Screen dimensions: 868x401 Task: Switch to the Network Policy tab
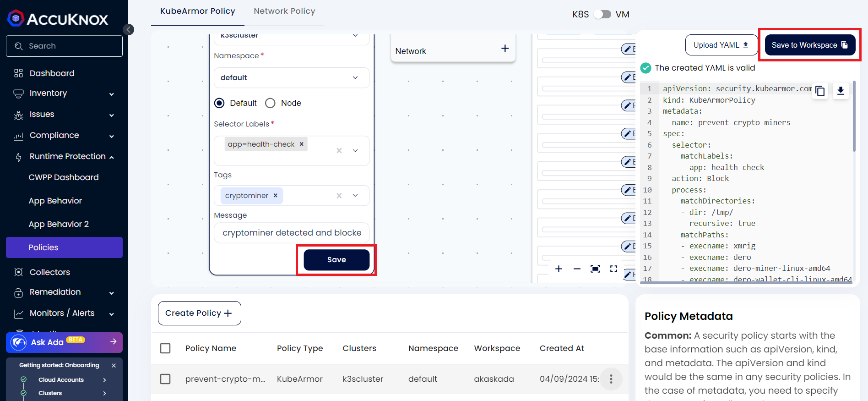(x=284, y=11)
